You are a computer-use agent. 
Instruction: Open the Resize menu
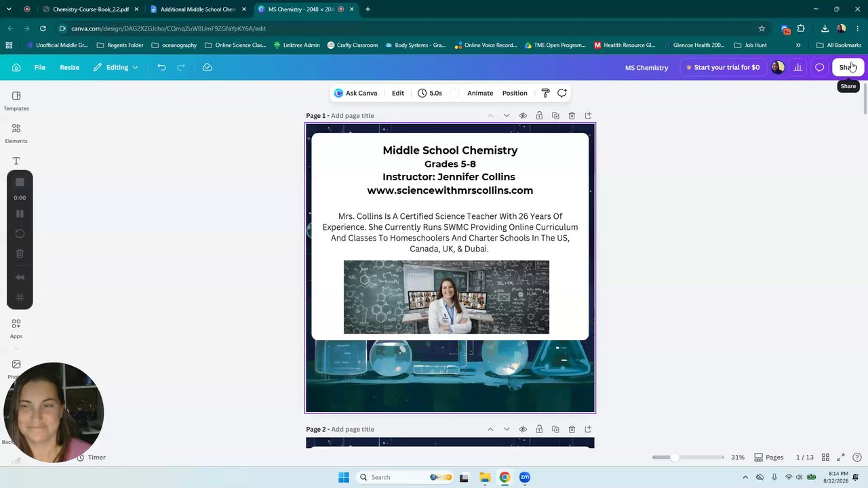coord(69,67)
